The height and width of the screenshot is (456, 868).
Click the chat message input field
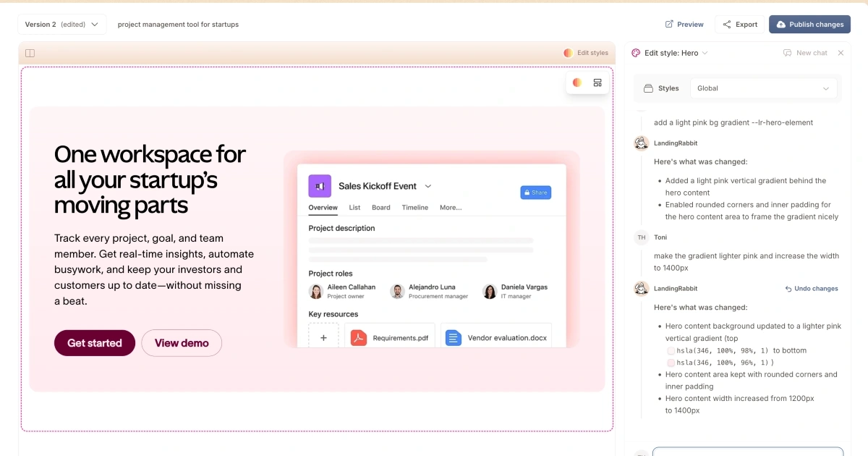click(x=747, y=452)
